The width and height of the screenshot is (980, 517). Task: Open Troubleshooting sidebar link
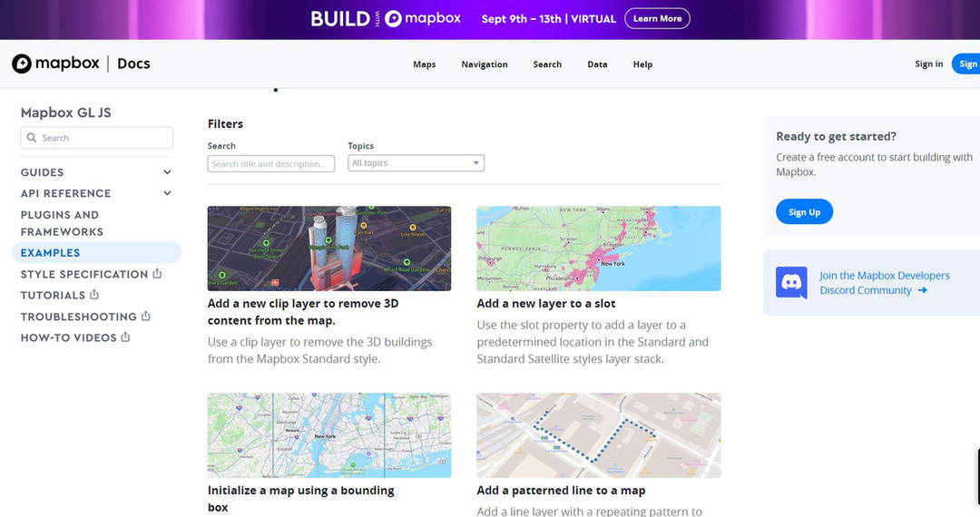(79, 317)
